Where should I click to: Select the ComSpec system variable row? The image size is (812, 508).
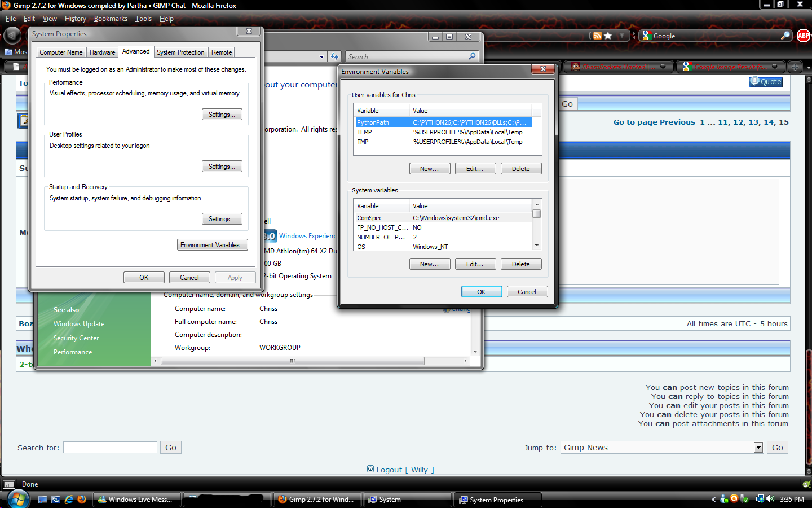[443, 218]
